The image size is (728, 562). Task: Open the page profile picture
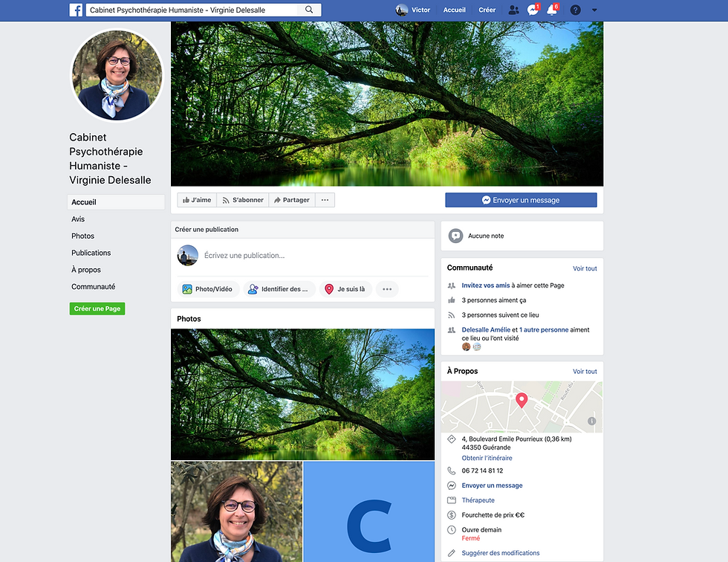tap(117, 75)
